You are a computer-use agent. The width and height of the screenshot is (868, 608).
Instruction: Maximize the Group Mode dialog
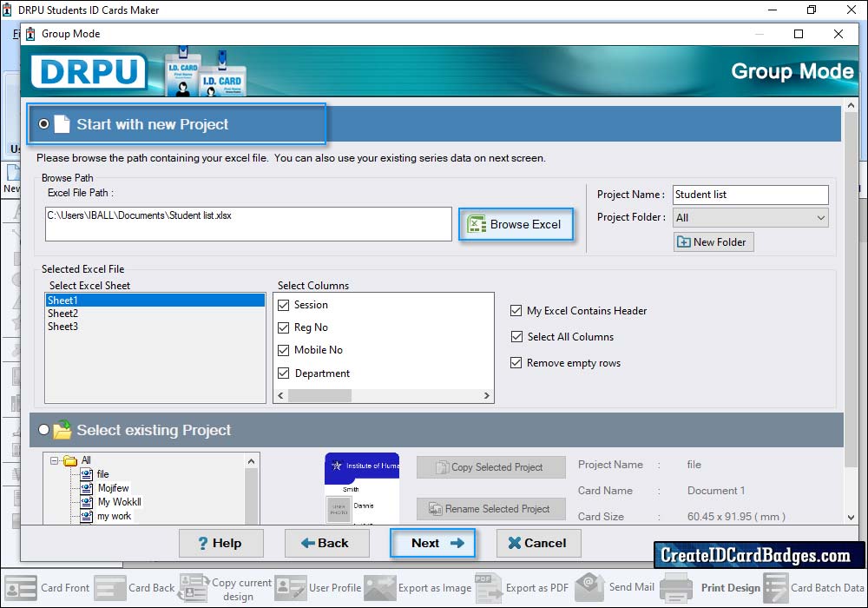tap(799, 34)
